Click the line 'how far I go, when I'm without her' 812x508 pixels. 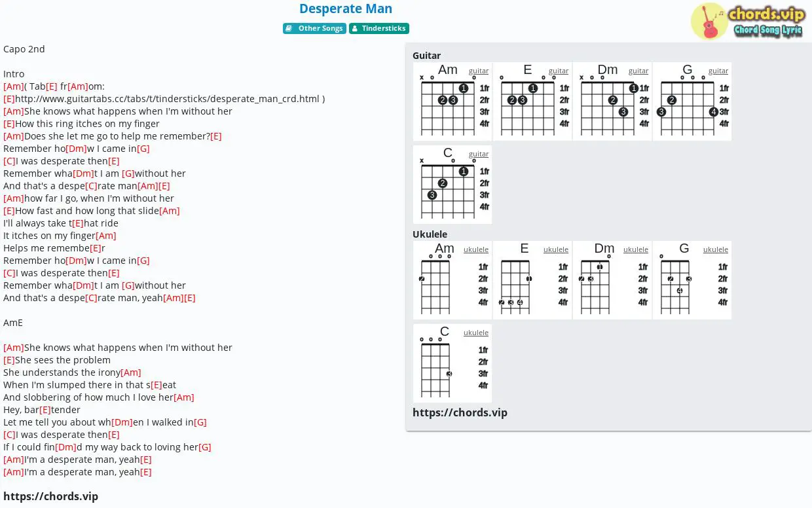point(88,198)
